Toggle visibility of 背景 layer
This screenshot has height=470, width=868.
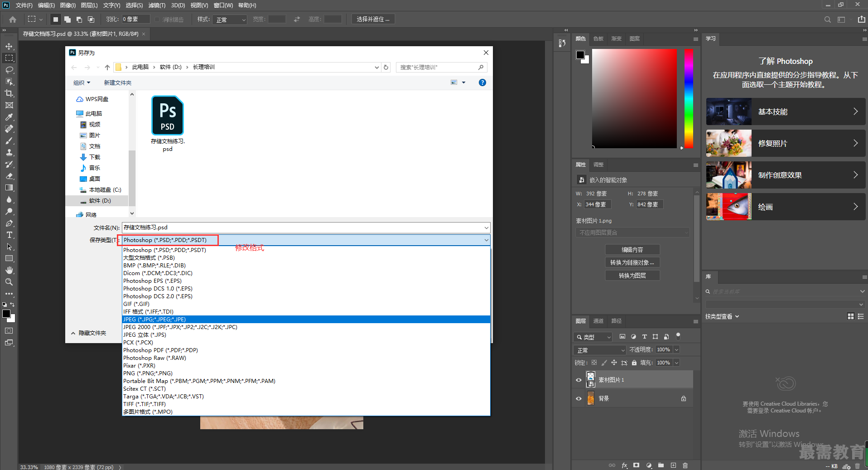coord(579,398)
